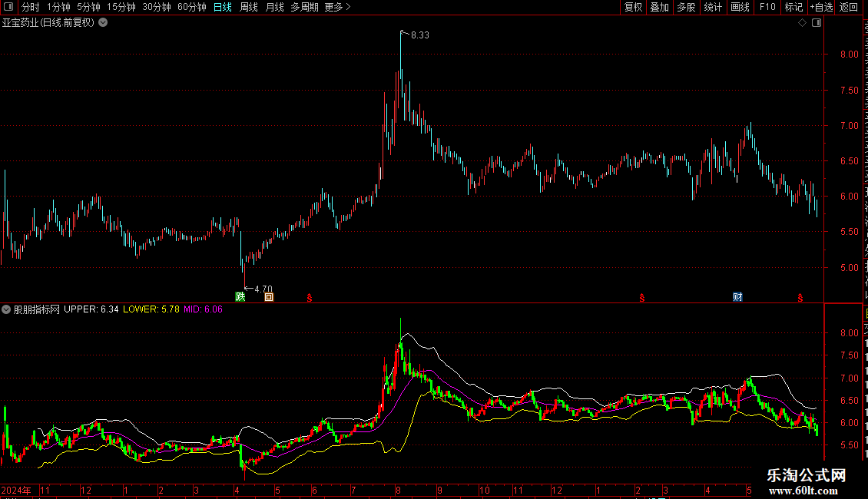This screenshot has width=868, height=499.
Task: Click the blue 财 financial marker
Action: (x=737, y=297)
